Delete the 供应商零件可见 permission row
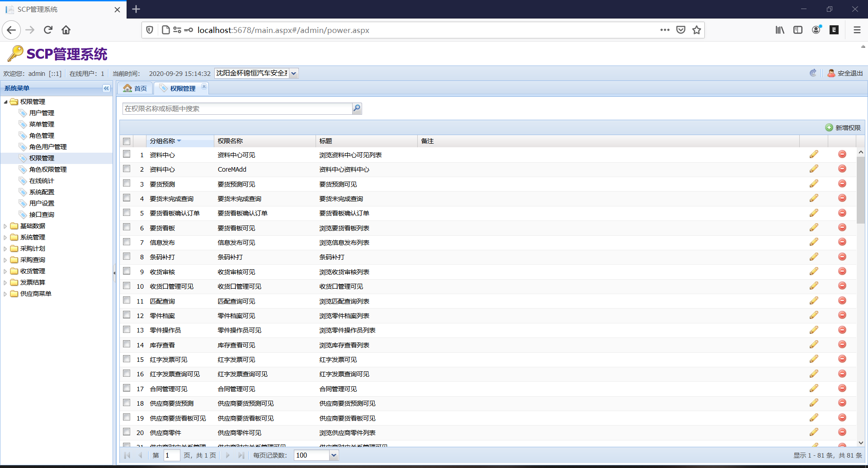Image resolution: width=868 pixels, height=468 pixels. (842, 432)
